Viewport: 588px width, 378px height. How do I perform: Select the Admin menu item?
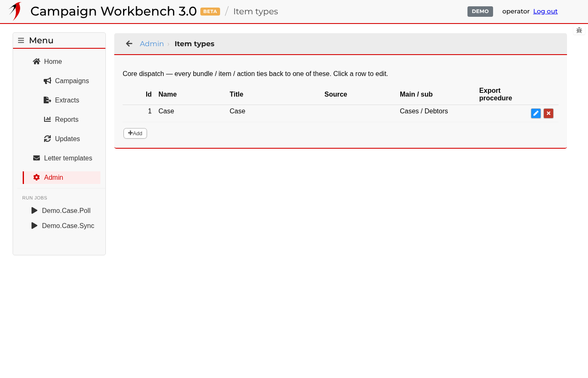[x=61, y=177]
